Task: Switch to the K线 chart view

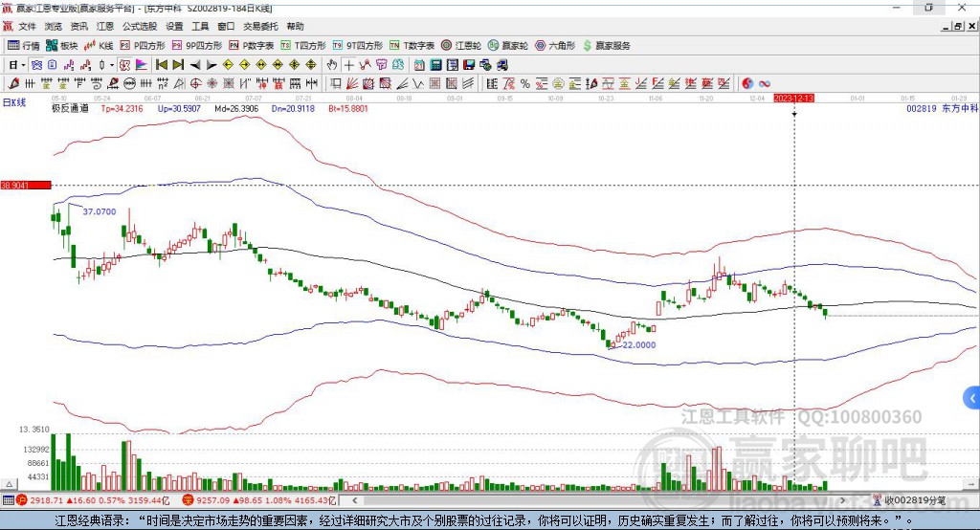Action: click(99, 46)
